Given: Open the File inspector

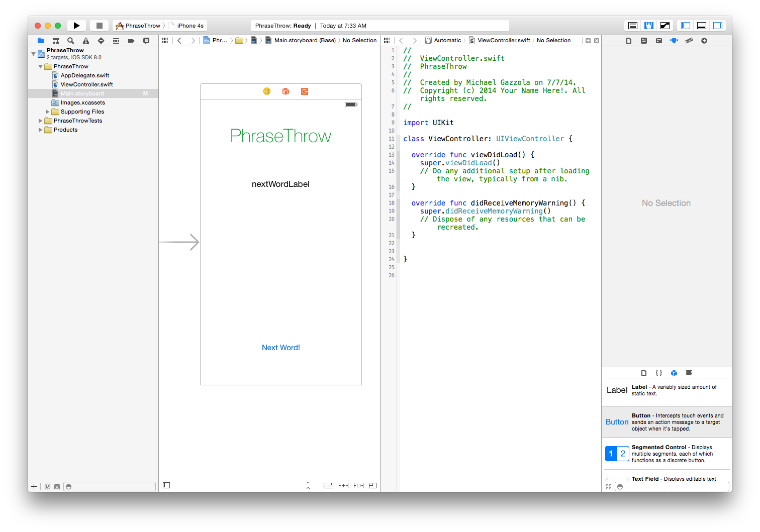Looking at the screenshot, I should [629, 41].
